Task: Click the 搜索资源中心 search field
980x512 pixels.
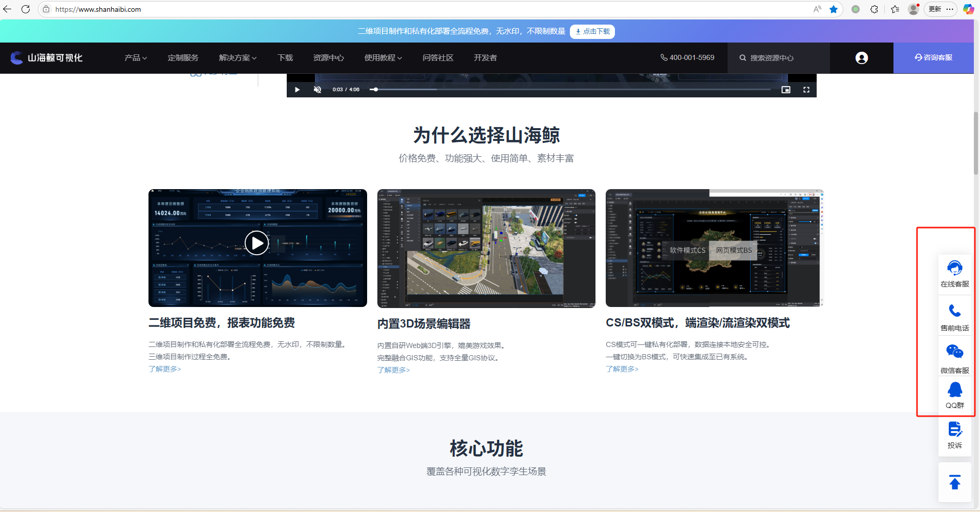Action: pyautogui.click(x=778, y=58)
